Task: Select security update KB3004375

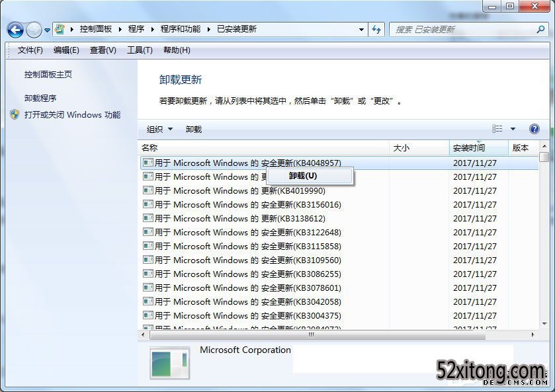Action: tap(339, 315)
